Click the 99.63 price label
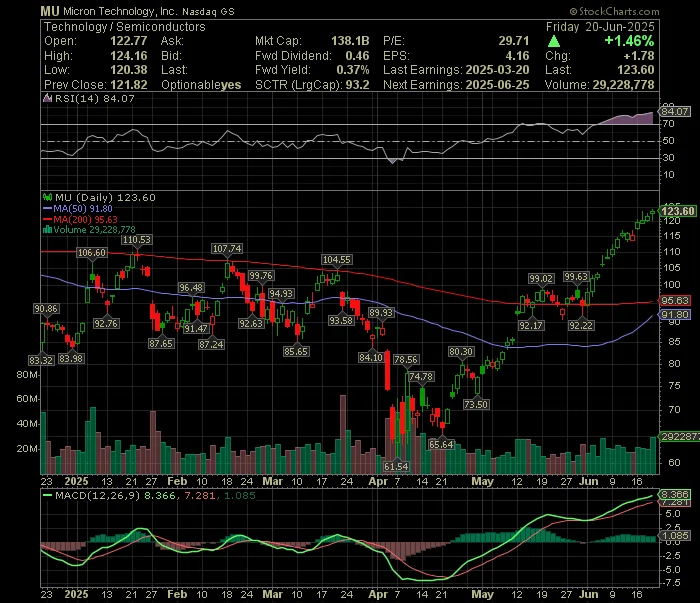This screenshot has height=603, width=700. (x=576, y=277)
